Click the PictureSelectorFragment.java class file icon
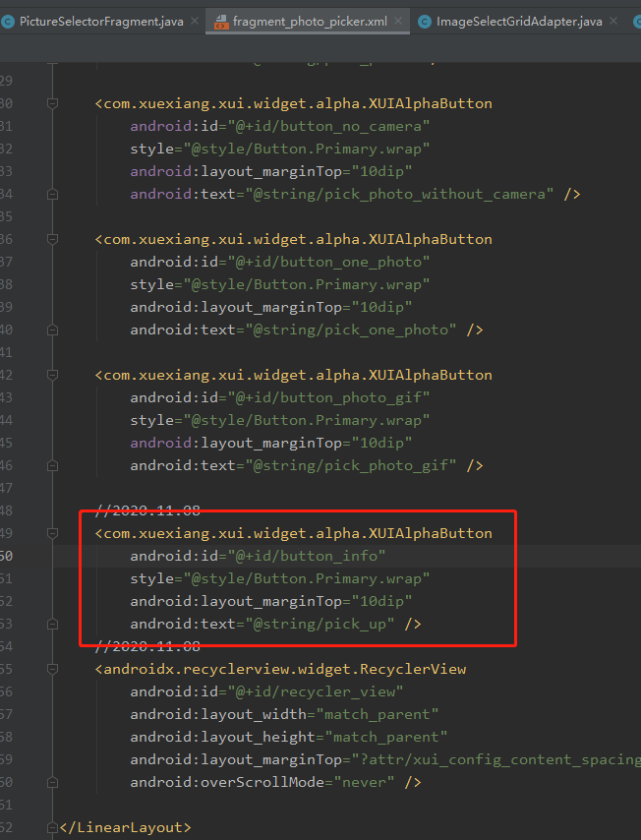Viewport: 641px width, 840px height. (8, 22)
